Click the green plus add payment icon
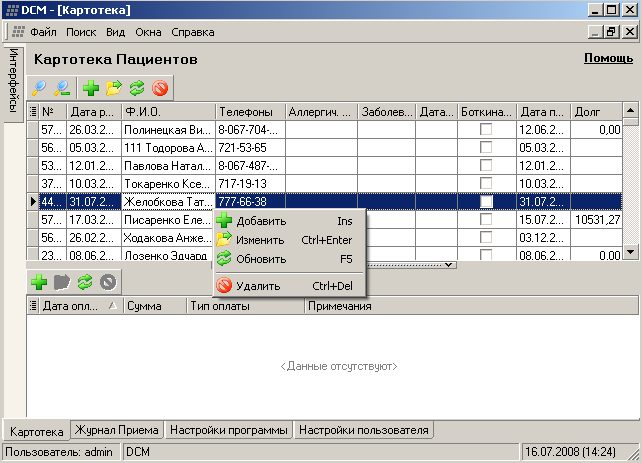Image resolution: width=642 pixels, height=463 pixels. click(39, 282)
